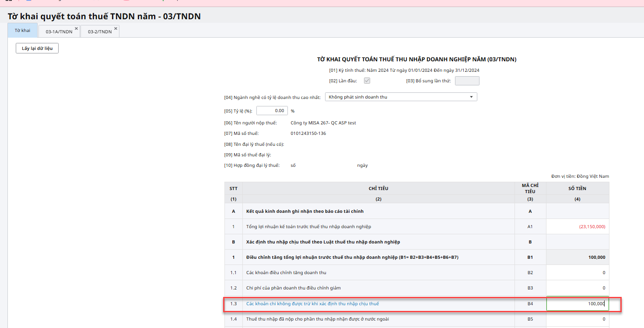Open the 03-2/TNDN tab
Image resolution: width=644 pixels, height=328 pixels.
coord(99,32)
